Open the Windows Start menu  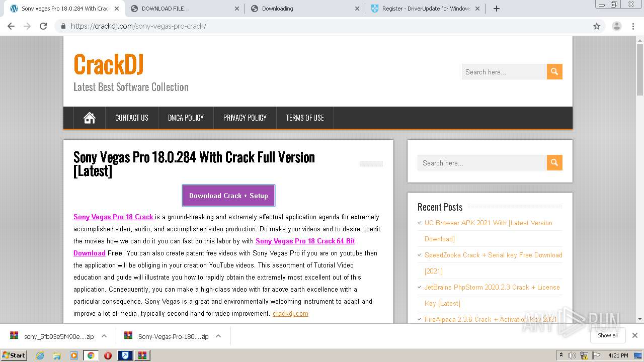click(x=14, y=355)
